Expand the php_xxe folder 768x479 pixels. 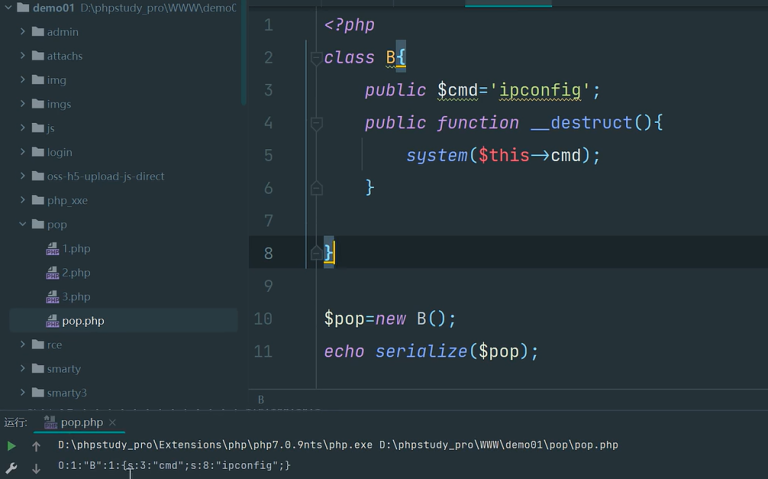click(x=23, y=201)
